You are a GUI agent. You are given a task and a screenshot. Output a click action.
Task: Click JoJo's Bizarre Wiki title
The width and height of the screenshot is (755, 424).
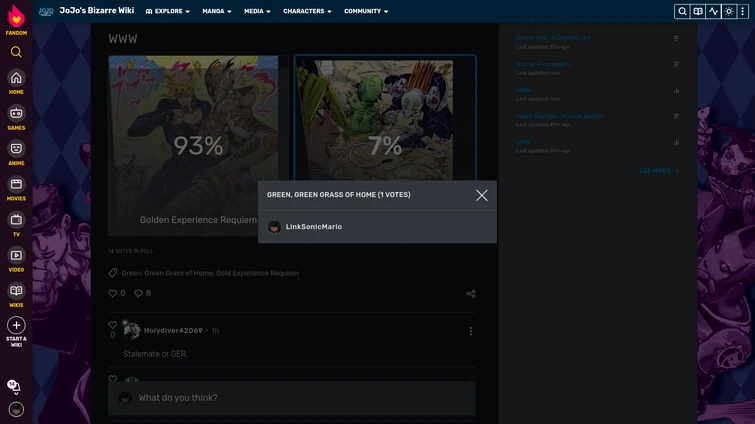click(97, 11)
